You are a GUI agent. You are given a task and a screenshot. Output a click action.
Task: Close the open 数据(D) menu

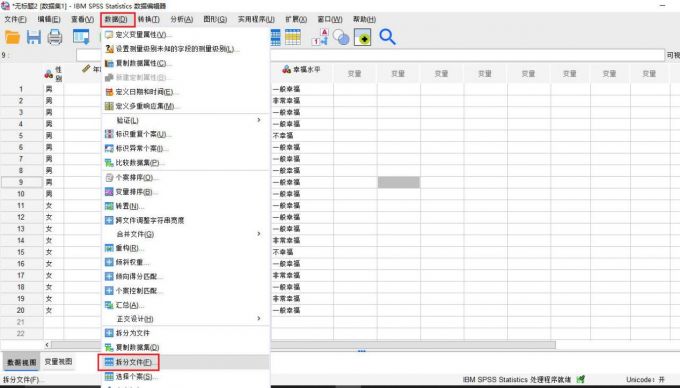click(117, 20)
